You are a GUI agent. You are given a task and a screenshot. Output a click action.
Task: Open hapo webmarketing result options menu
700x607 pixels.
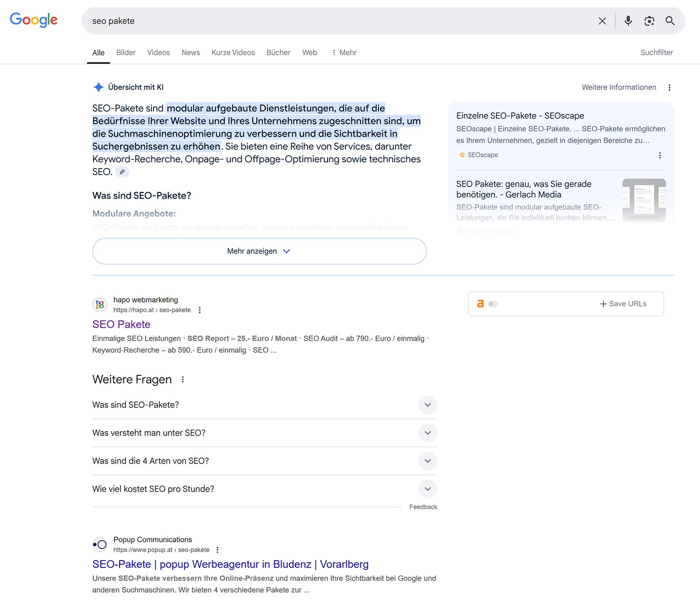(199, 310)
